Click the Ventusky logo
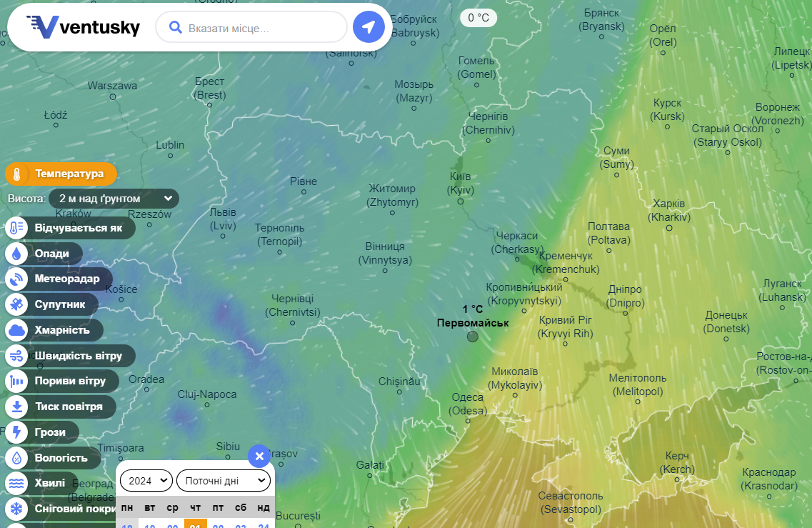Viewport: 812px width, 528px height. [84, 27]
